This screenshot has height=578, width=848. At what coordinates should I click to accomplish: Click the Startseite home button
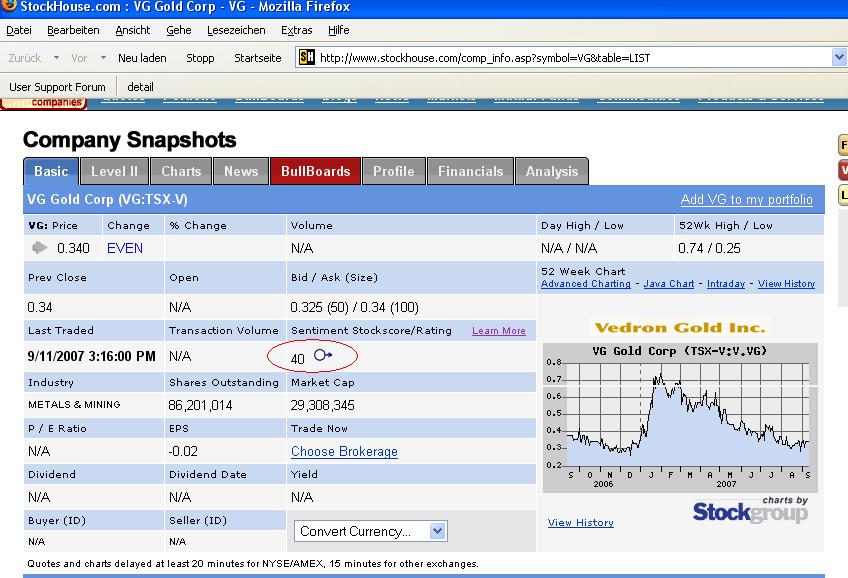click(257, 58)
